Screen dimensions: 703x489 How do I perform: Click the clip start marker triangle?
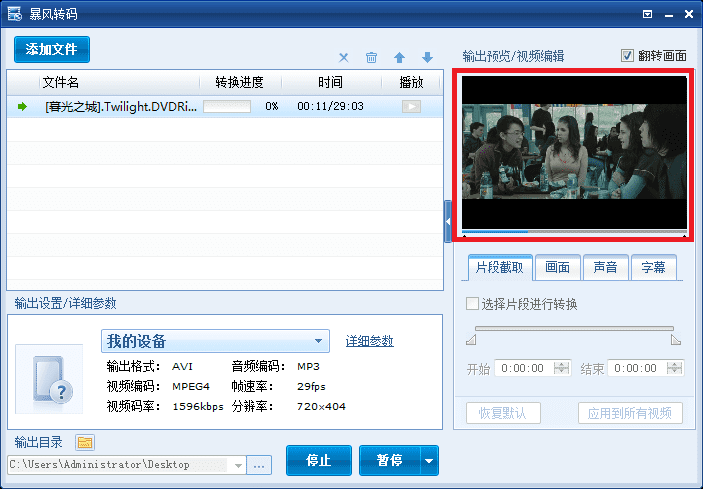coord(471,340)
